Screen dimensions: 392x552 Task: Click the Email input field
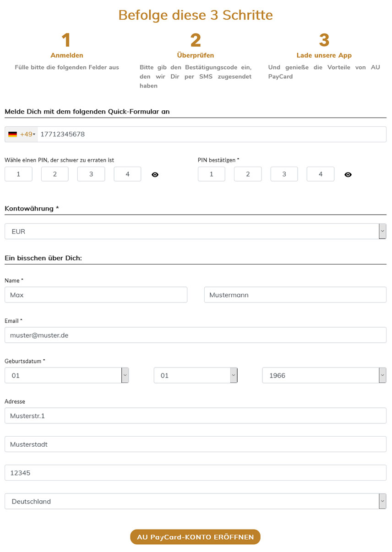[x=196, y=335]
